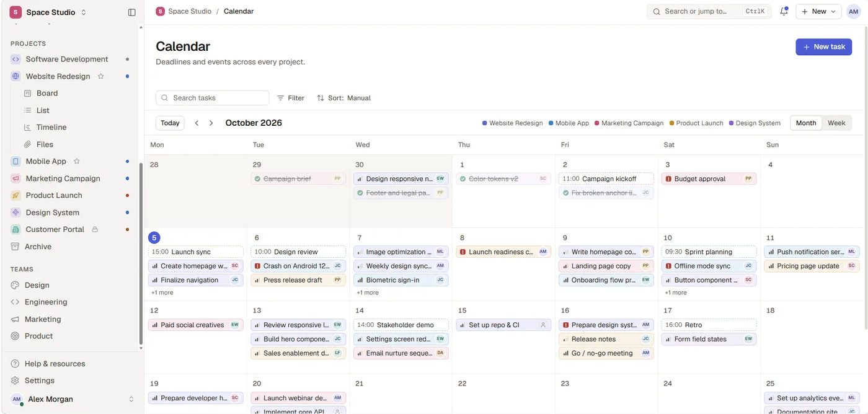The image size is (868, 414).
Task: Go to next month arrow
Action: (x=211, y=123)
